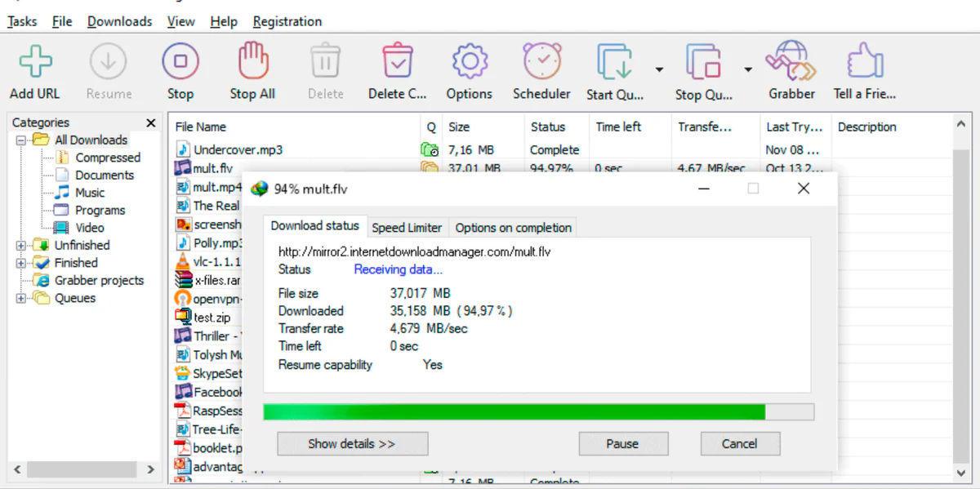Click the Pause button
The height and width of the screenshot is (489, 980).
[622, 444]
